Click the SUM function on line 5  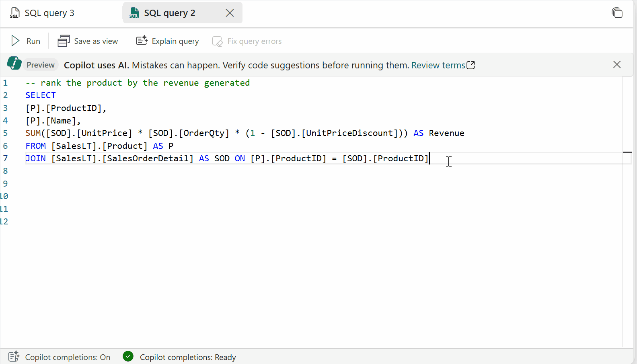[x=33, y=133]
